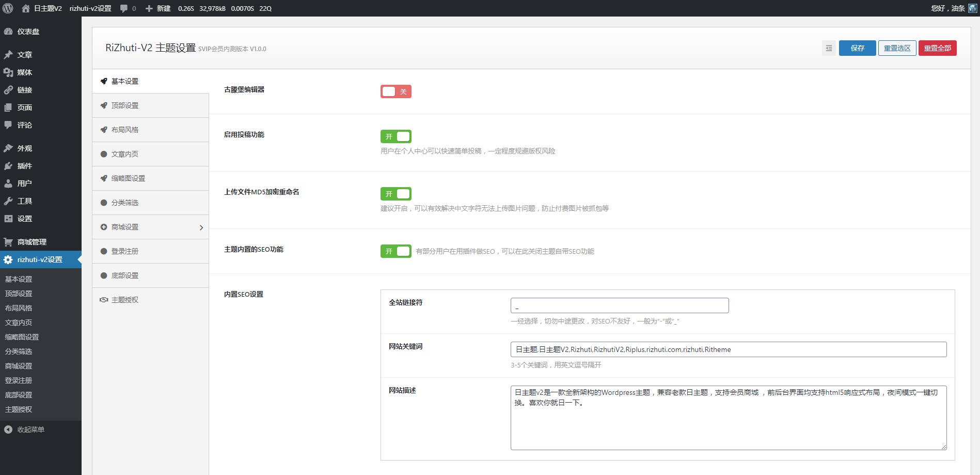
Task: Switch to the 文章内页 tab
Action: point(150,154)
